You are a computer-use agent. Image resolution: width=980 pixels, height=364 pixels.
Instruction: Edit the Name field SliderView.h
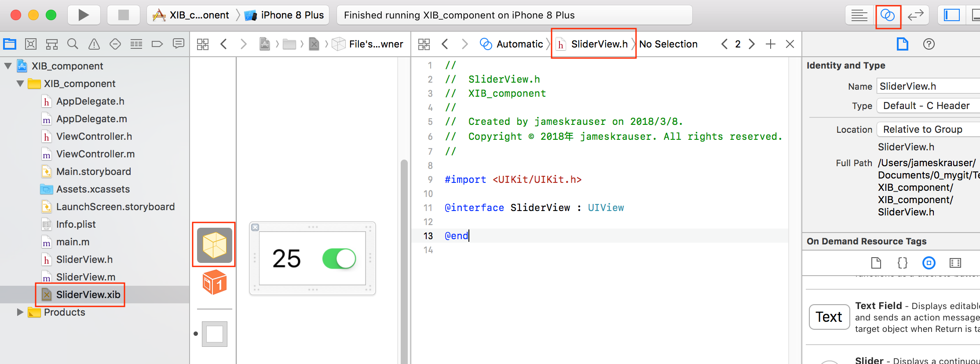pyautogui.click(x=928, y=86)
